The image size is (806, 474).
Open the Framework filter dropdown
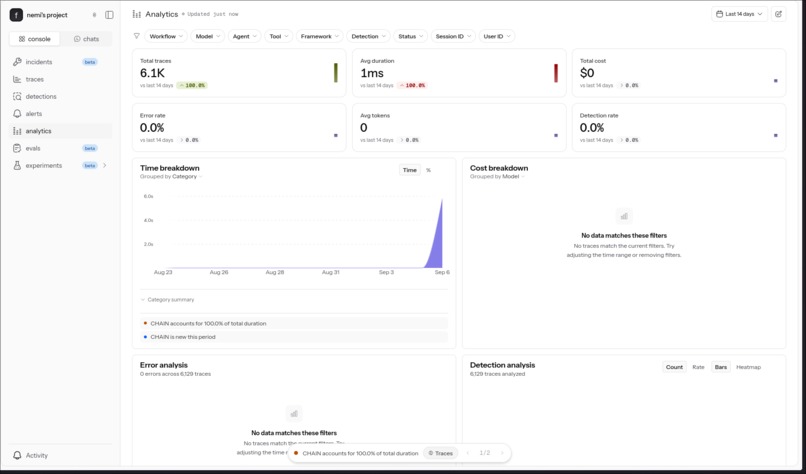319,36
